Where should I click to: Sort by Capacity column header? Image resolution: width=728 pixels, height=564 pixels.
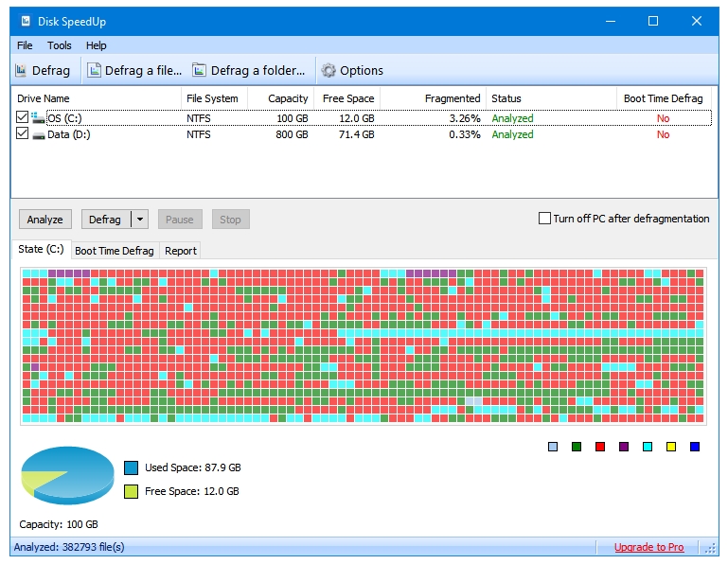[x=280, y=98]
